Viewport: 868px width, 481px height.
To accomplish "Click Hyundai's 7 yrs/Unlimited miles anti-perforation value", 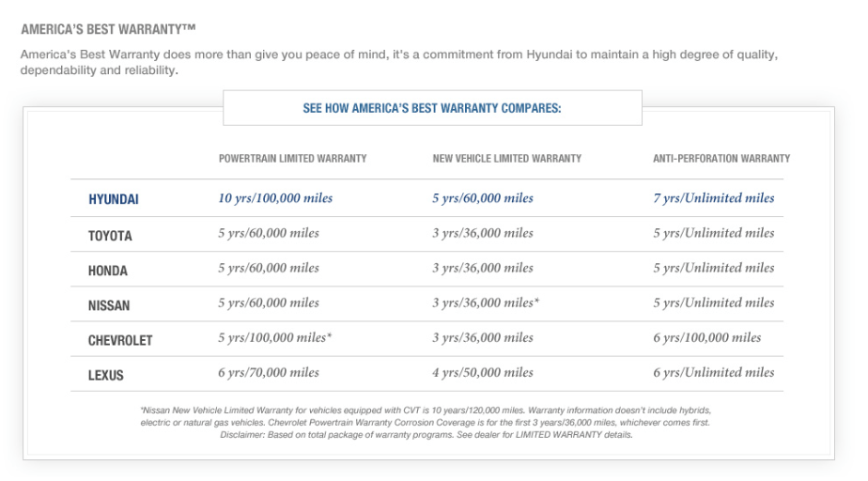I will [714, 198].
